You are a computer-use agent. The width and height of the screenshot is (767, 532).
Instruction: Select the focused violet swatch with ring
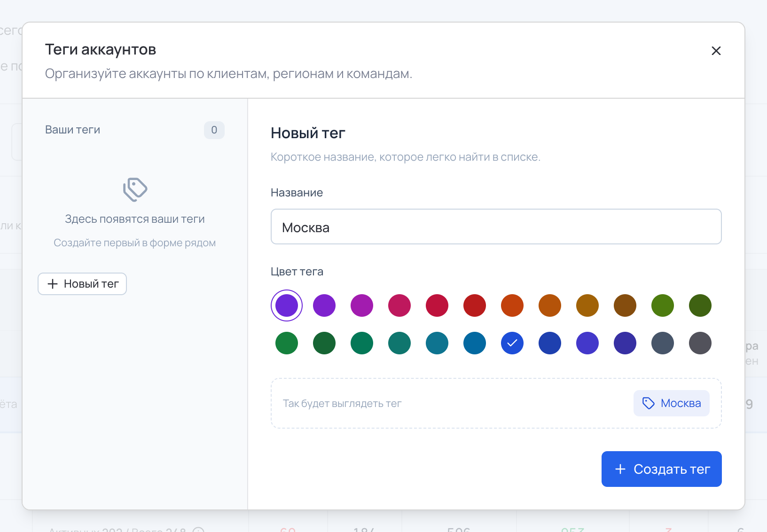coord(287,305)
